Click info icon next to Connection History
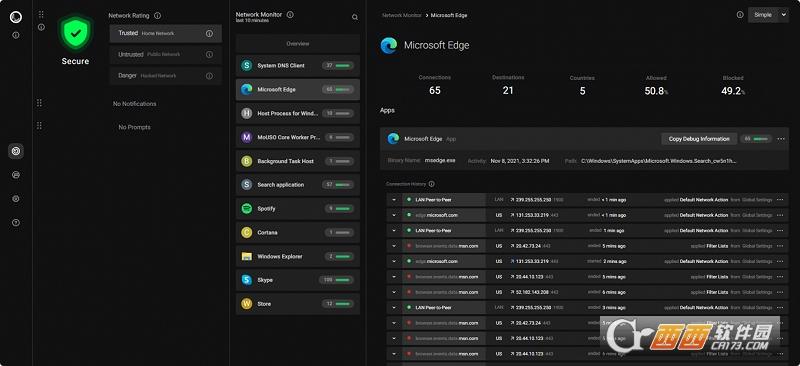This screenshot has width=800, height=366. (432, 184)
